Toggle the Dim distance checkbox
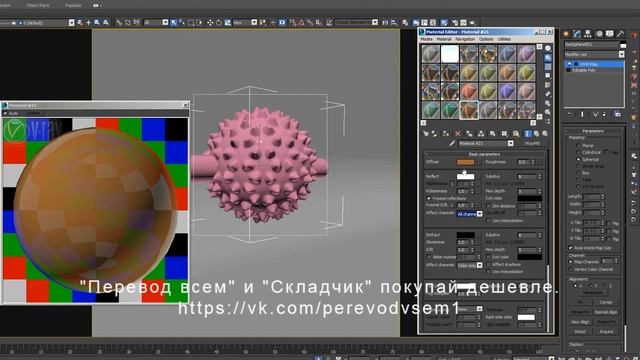 coord(489,206)
